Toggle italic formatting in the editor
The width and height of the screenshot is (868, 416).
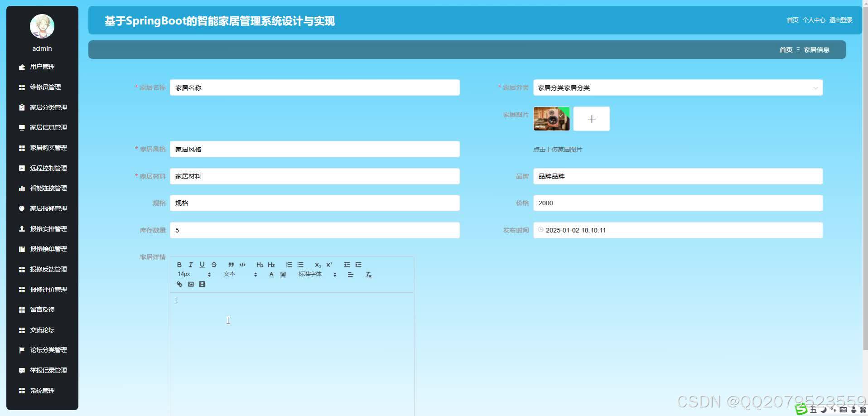[x=191, y=265]
